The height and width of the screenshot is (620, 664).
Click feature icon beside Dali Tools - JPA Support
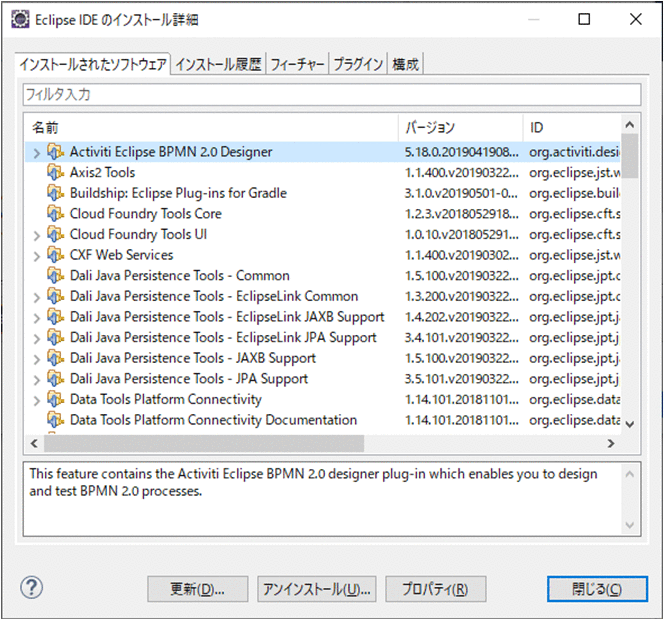pyautogui.click(x=55, y=379)
